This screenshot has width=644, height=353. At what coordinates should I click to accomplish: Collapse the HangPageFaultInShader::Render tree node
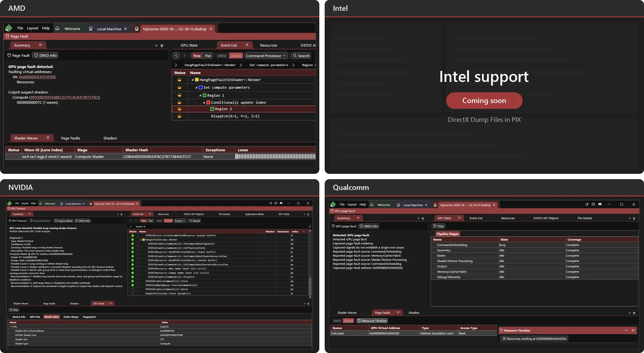(193, 80)
